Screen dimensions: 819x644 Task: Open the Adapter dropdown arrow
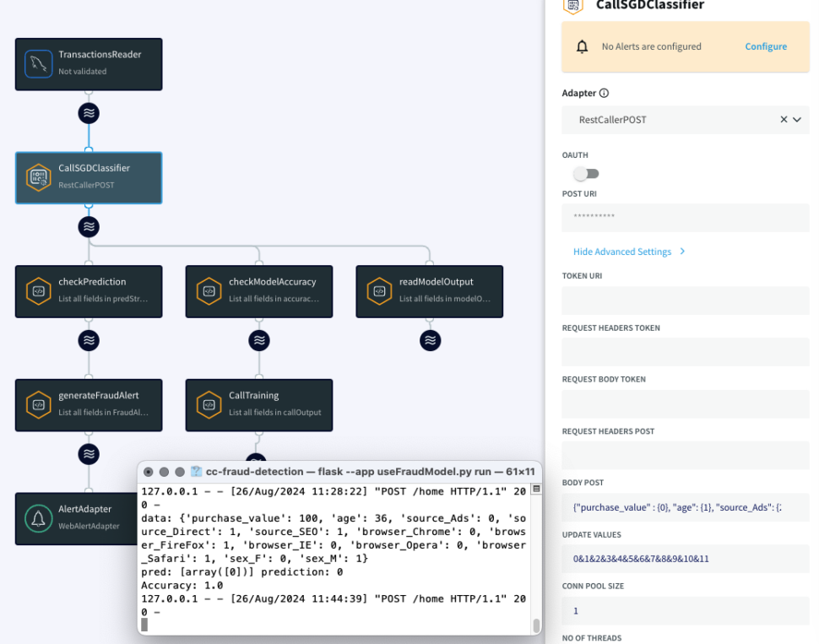796,120
